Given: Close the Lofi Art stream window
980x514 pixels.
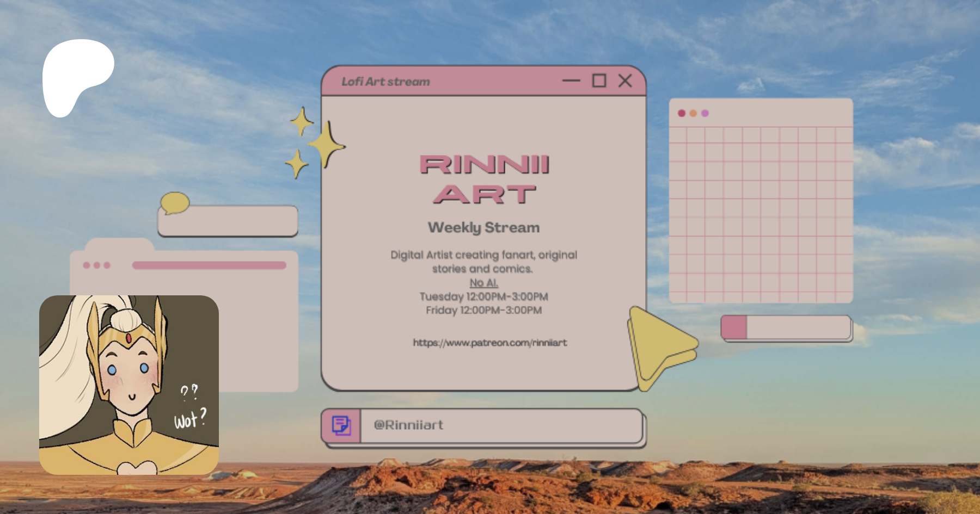Looking at the screenshot, I should (x=625, y=80).
